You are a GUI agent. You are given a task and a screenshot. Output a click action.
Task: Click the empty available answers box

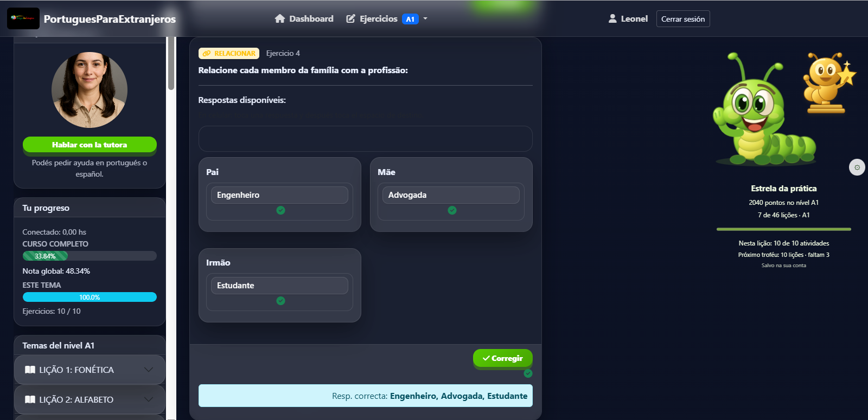(366, 139)
